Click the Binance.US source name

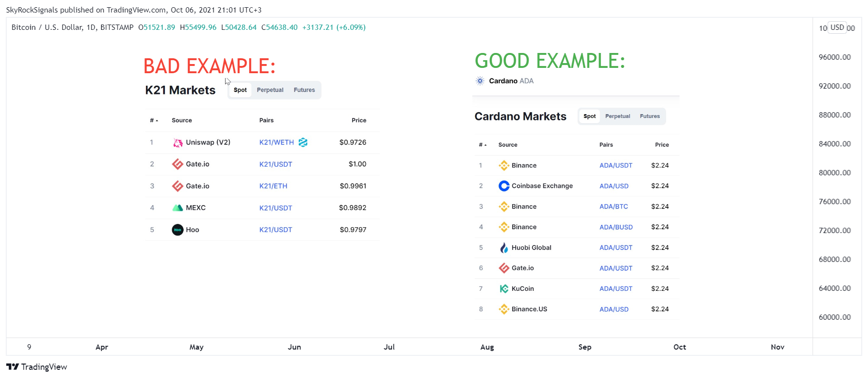(x=529, y=309)
